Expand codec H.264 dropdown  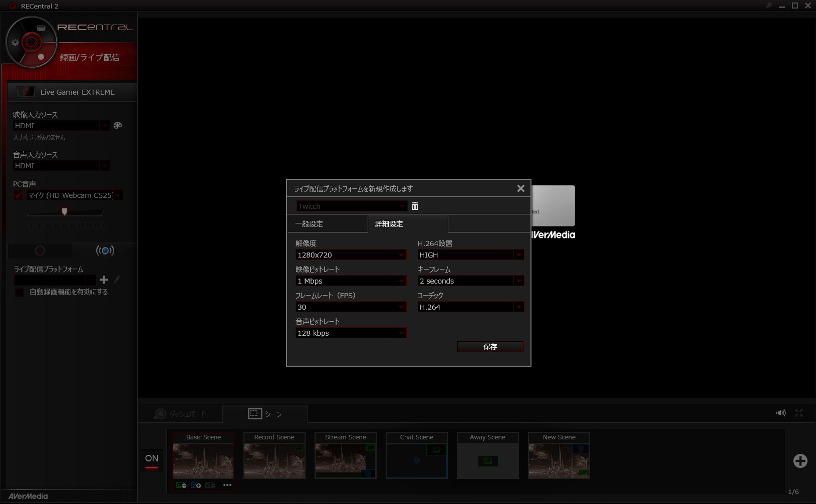[518, 307]
